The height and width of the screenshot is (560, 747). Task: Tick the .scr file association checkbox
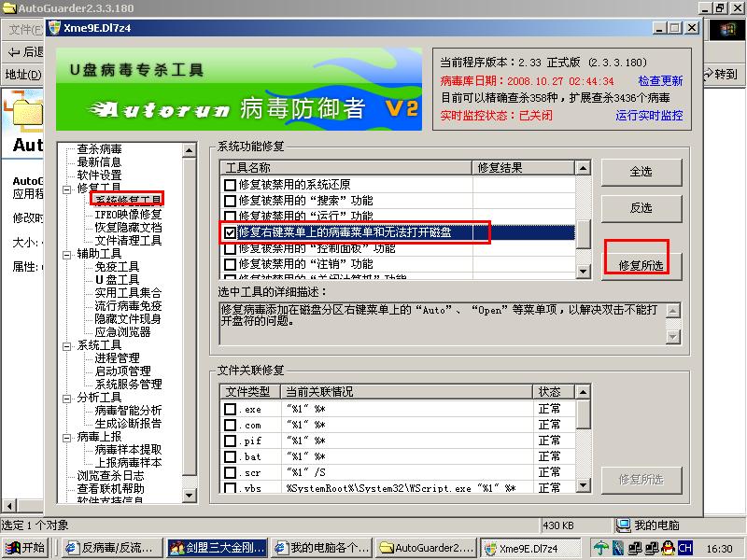click(230, 472)
